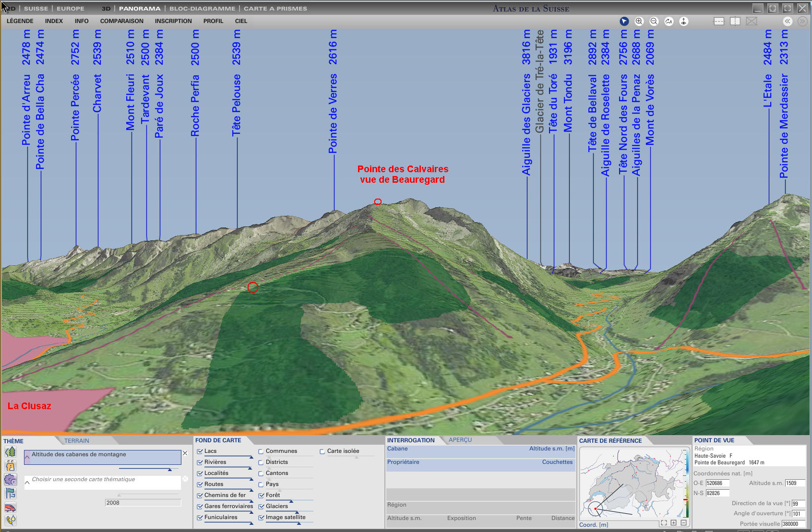Open the nature and forest theme category
This screenshot has height=532, width=812.
tap(10, 452)
